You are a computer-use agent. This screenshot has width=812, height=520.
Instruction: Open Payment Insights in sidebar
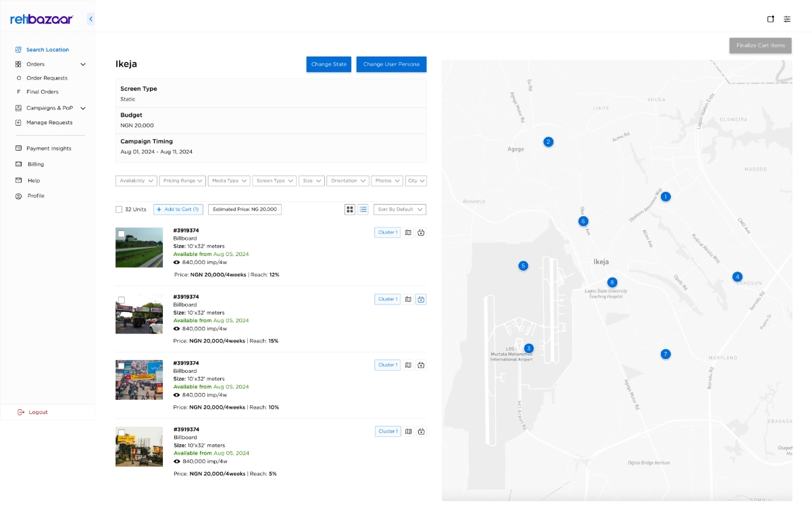tap(49, 149)
